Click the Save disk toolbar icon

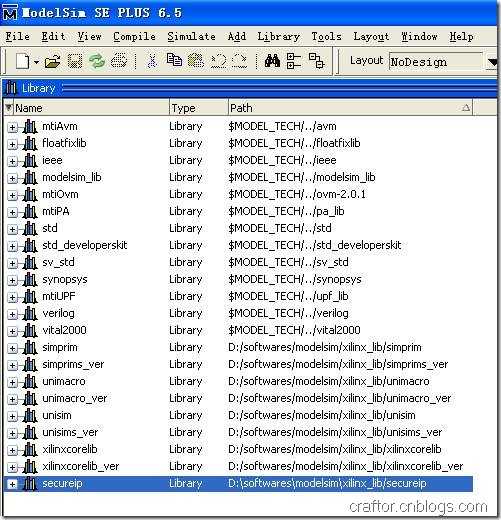click(x=75, y=62)
